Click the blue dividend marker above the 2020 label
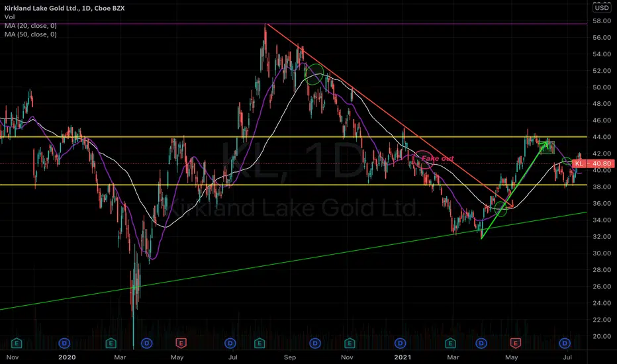Screen dimensions: 617x364 pos(64,343)
